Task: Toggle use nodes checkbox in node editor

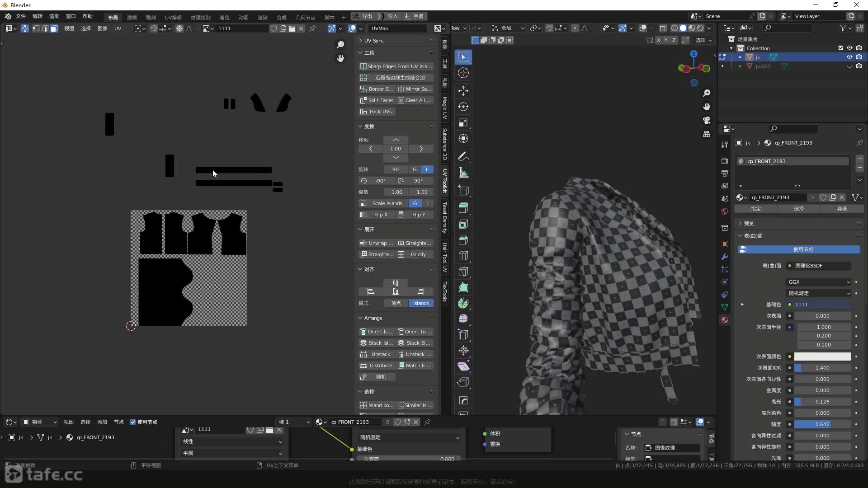Action: (133, 422)
